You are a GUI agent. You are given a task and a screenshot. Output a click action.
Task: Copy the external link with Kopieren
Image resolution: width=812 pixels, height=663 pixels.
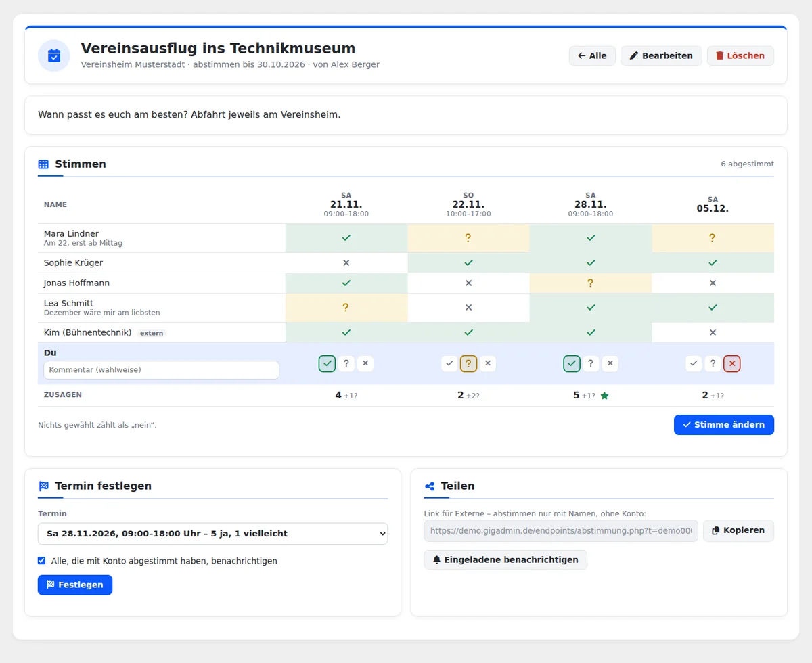point(738,530)
